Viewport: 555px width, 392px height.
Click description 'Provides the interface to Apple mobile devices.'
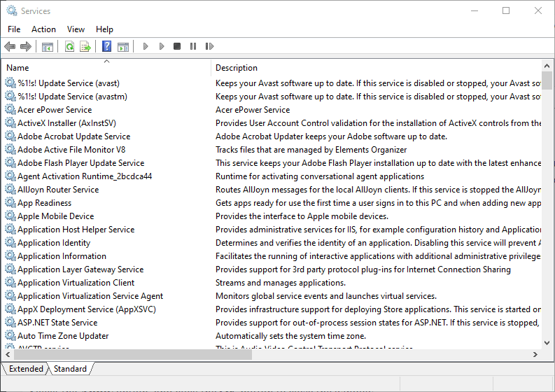tap(302, 216)
